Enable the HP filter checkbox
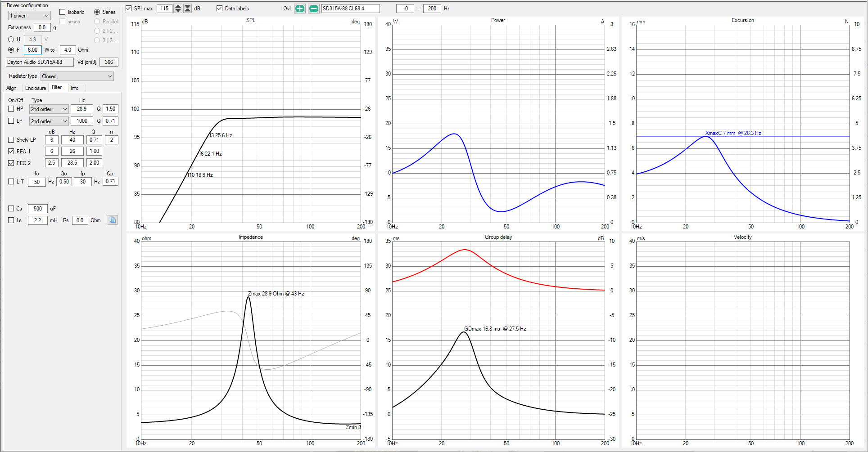 [x=11, y=109]
